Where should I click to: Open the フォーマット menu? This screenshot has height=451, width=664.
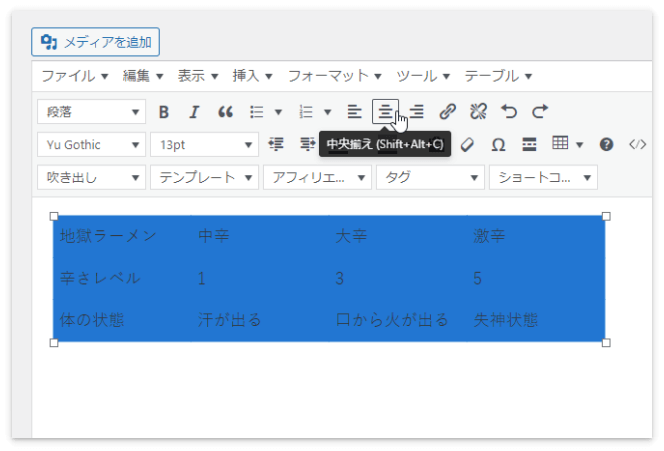coord(335,76)
